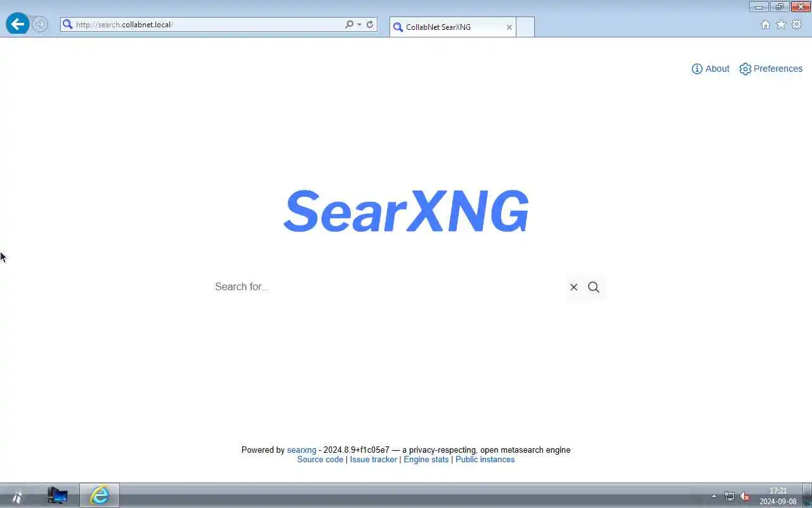Open the Public instances link

coord(485,459)
